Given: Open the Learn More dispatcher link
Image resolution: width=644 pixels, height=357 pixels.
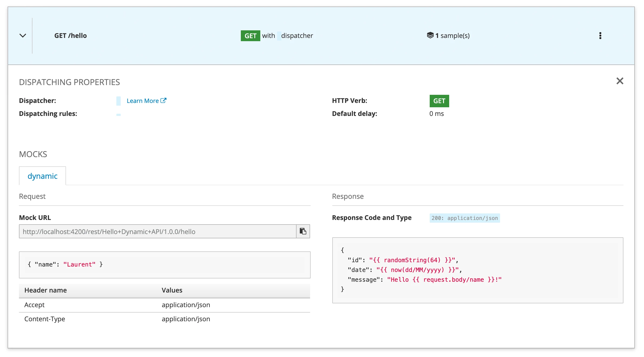Looking at the screenshot, I should 143,101.
